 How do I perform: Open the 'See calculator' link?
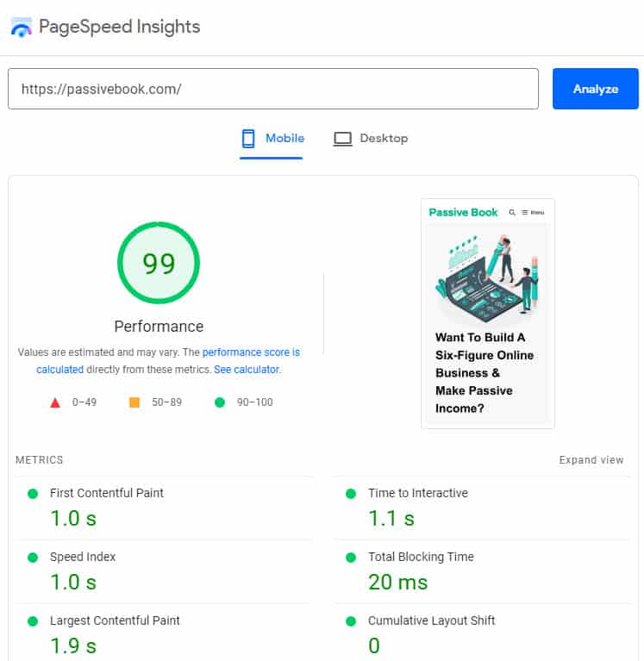247,370
